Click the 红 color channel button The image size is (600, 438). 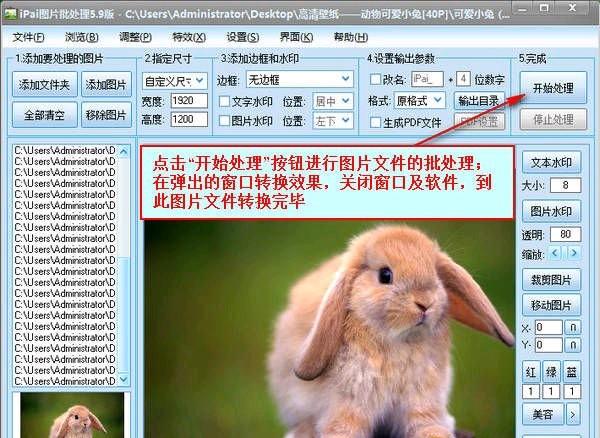pos(531,372)
